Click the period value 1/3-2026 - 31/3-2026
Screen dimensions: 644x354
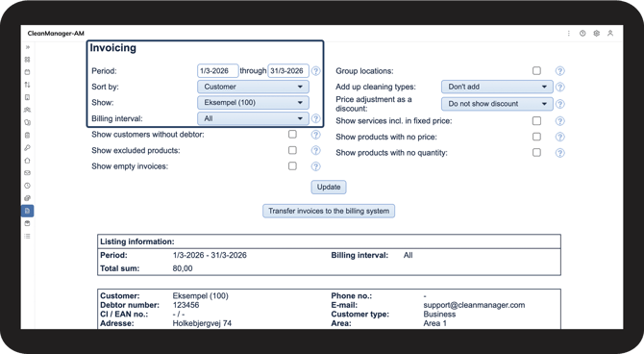(210, 255)
